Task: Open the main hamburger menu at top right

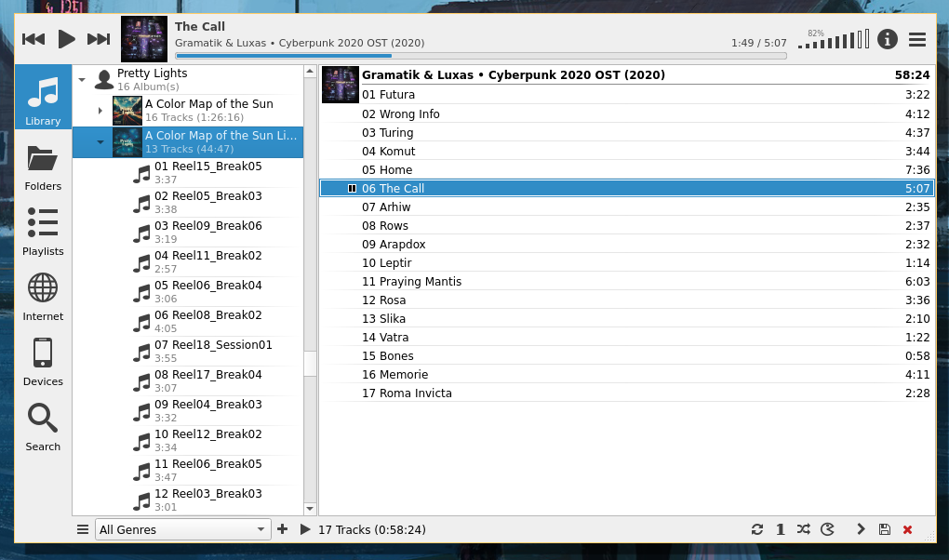Action: coord(917,39)
